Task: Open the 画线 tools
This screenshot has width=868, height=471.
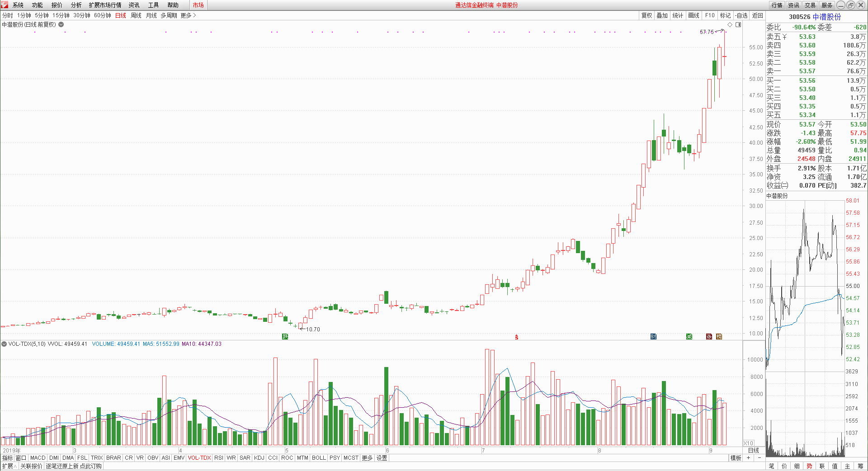Action: point(694,15)
